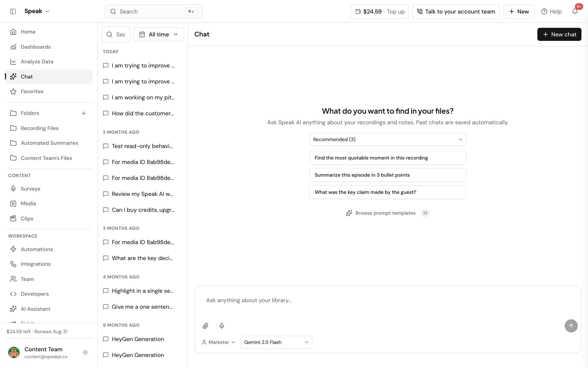This screenshot has width=588, height=368.
Task: Open Analyze Data page
Action: coord(49,62)
